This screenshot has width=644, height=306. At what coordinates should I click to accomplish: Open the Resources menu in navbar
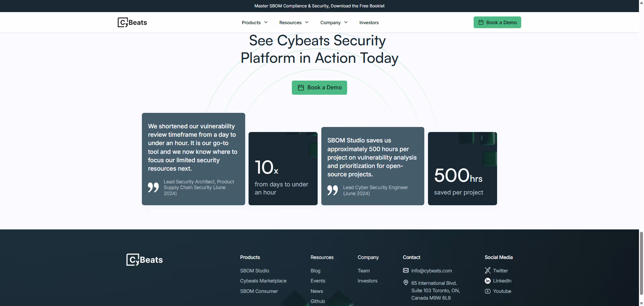tap(290, 23)
